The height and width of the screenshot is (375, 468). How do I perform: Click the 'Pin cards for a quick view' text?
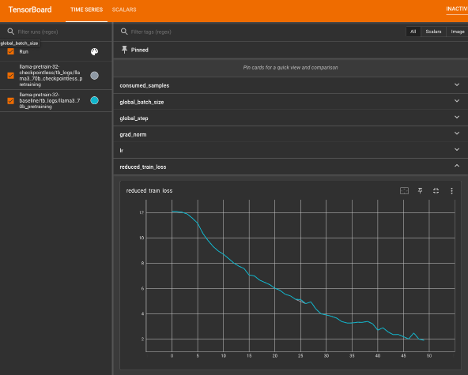click(x=290, y=68)
